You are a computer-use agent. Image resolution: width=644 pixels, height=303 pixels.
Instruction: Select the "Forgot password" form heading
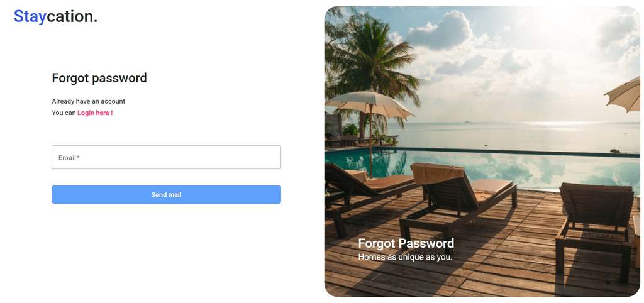[99, 78]
